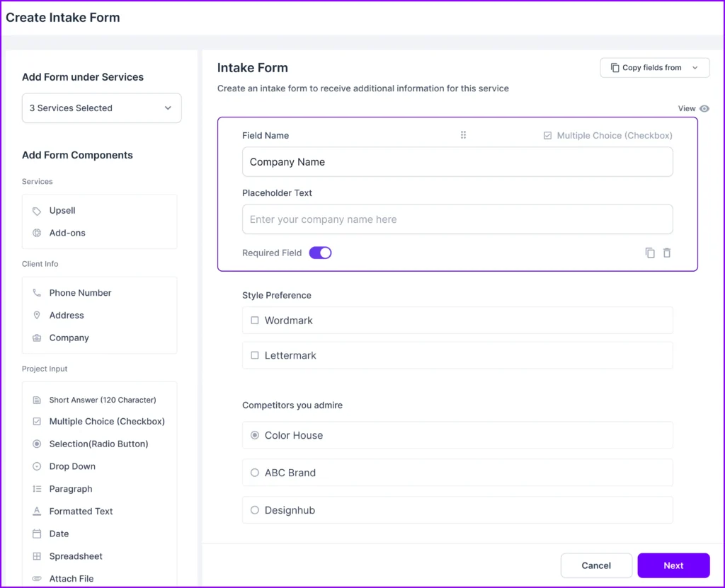This screenshot has height=588, width=725.
Task: Expand the Copy fields from dropdown
Action: [x=654, y=67]
